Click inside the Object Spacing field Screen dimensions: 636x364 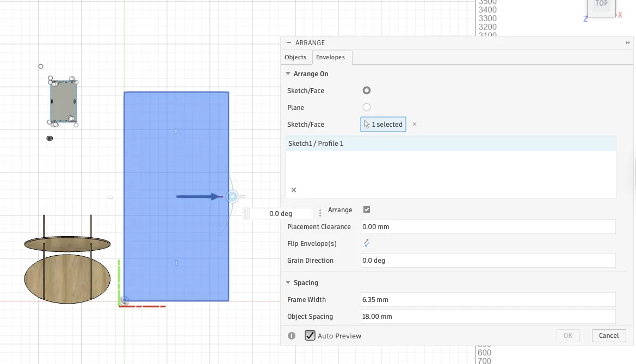tap(488, 316)
